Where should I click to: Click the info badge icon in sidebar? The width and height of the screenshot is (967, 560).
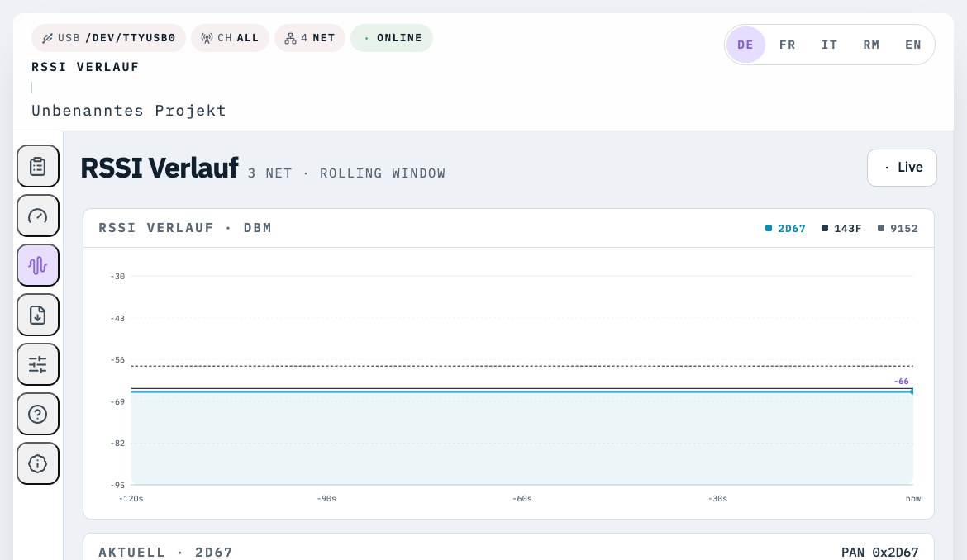(x=38, y=463)
